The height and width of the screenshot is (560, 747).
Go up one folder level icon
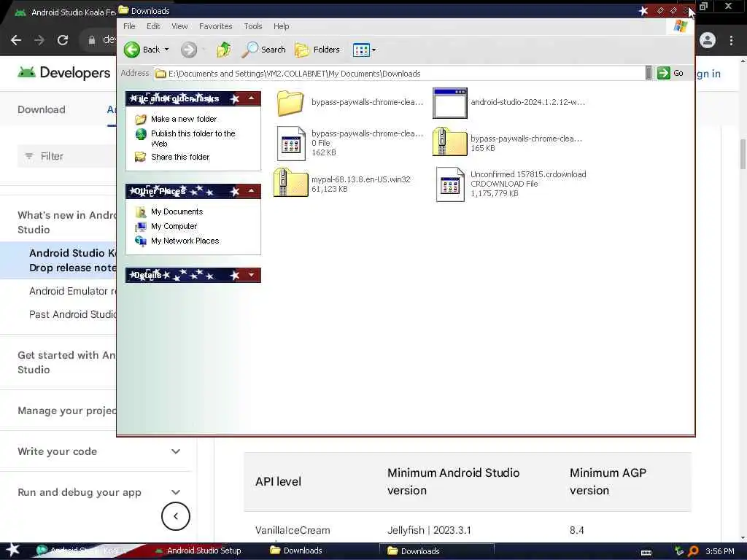click(x=223, y=50)
